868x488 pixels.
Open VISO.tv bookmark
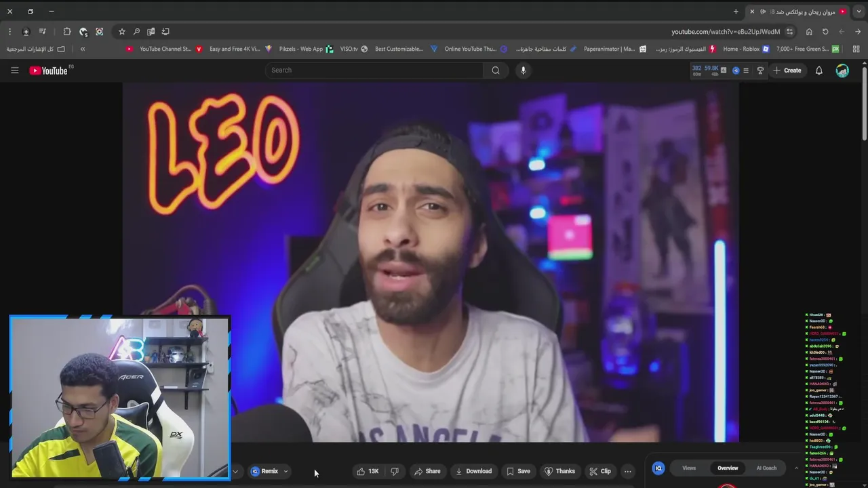353,49
